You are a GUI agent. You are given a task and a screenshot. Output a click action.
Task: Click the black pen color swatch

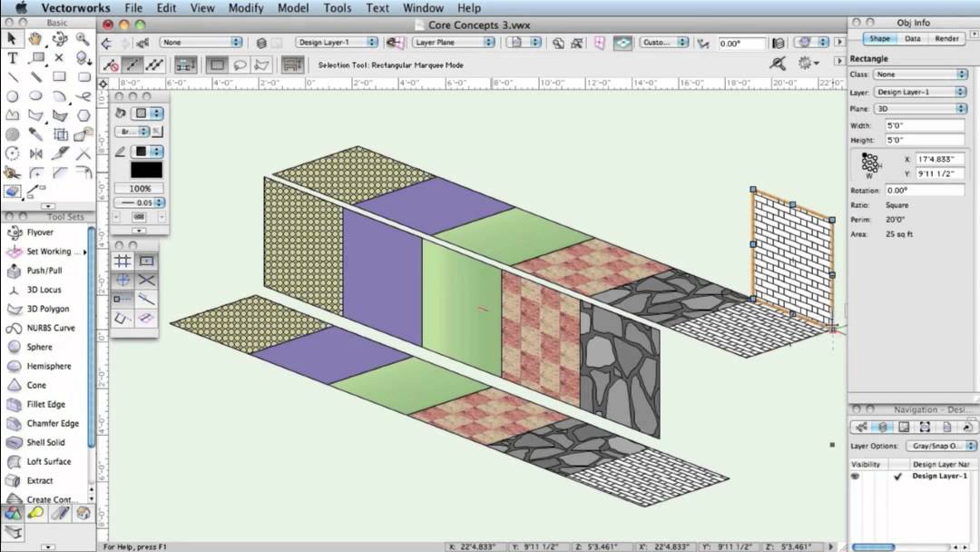(x=146, y=170)
